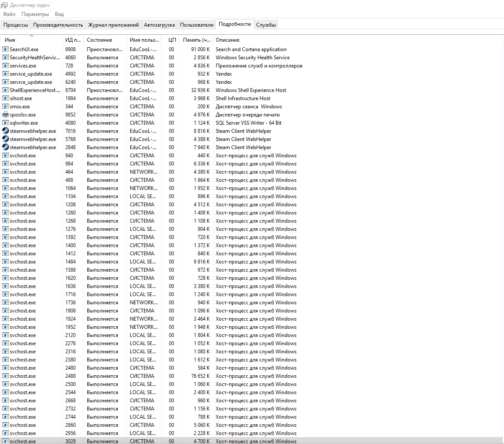Click 'SQL Server VSS Writer - 64 Bit'
This screenshot has width=504, height=444.
[248, 123]
